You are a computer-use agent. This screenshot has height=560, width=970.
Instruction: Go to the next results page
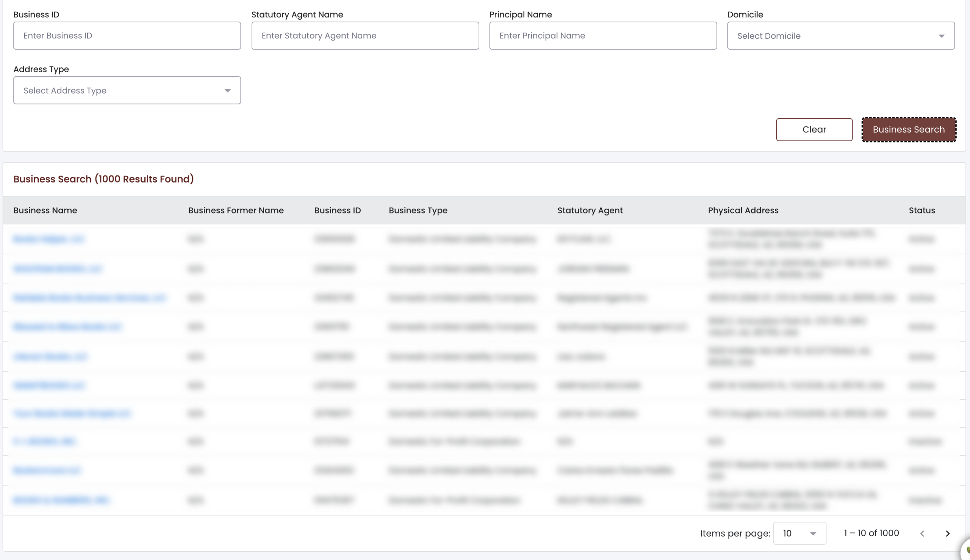(x=948, y=533)
